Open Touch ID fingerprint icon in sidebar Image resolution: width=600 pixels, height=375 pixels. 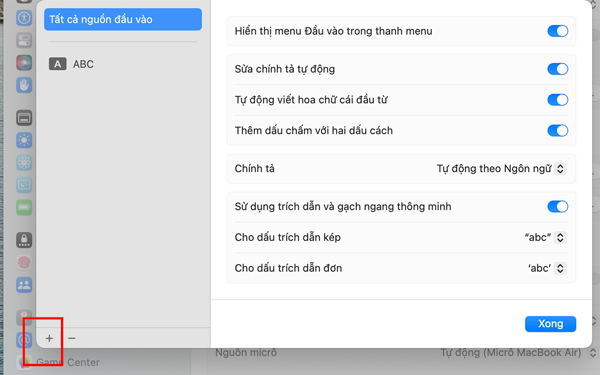click(24, 262)
